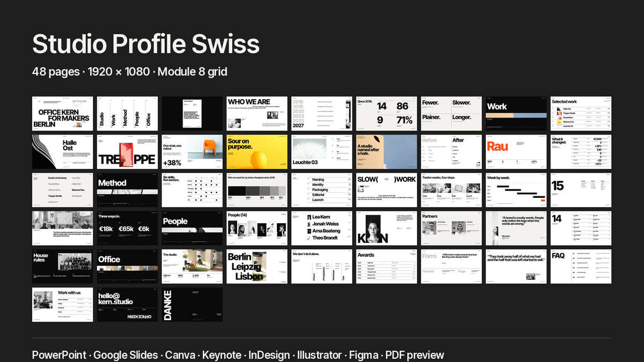This screenshot has width=644, height=362.
Task: Select the Leuchte 03 slide
Action: (322, 152)
